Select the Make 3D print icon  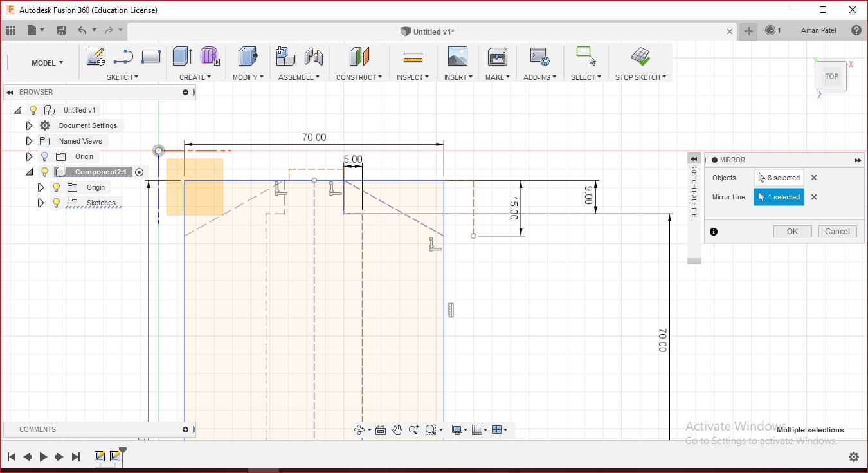pos(497,57)
